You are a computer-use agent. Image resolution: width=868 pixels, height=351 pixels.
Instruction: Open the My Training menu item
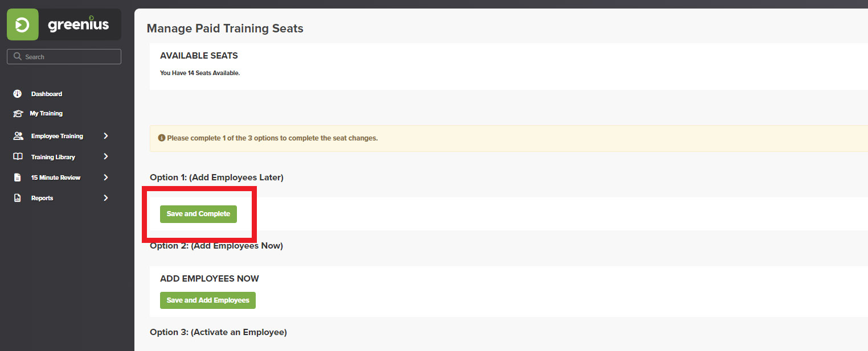click(x=46, y=113)
